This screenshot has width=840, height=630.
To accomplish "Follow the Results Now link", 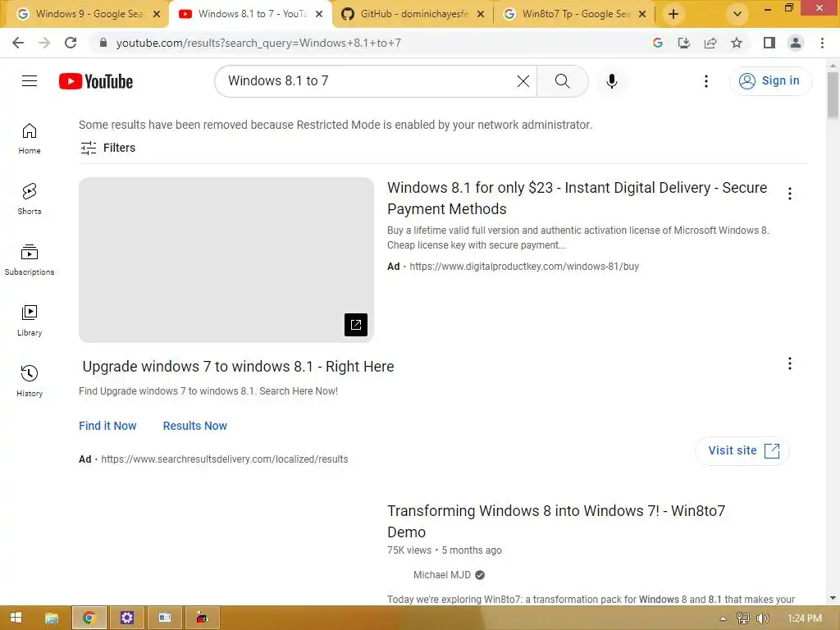I will click(x=195, y=426).
